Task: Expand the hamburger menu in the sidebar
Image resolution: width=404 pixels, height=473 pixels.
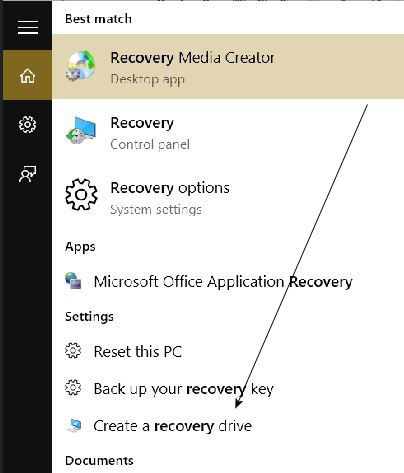Action: click(28, 27)
